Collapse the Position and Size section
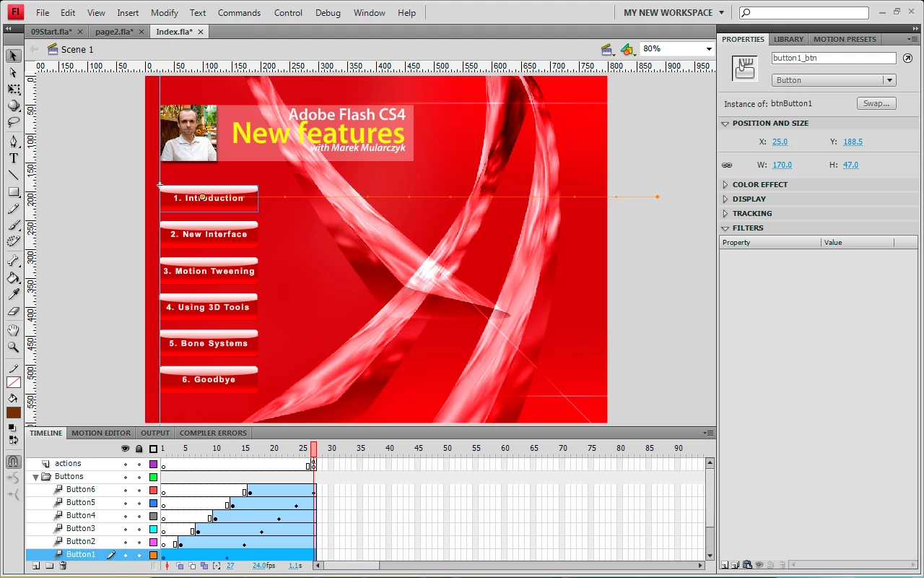Viewport: 924px width, 578px height. coord(725,124)
